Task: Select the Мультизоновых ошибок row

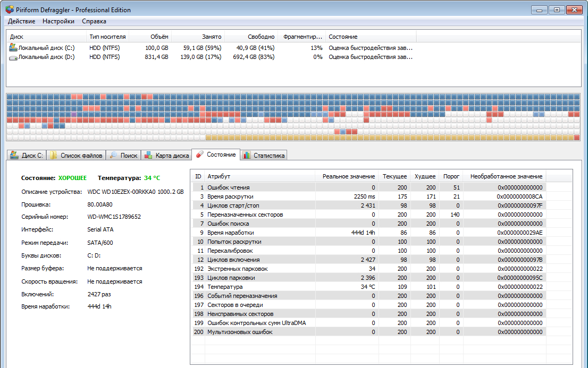Action: (369, 332)
